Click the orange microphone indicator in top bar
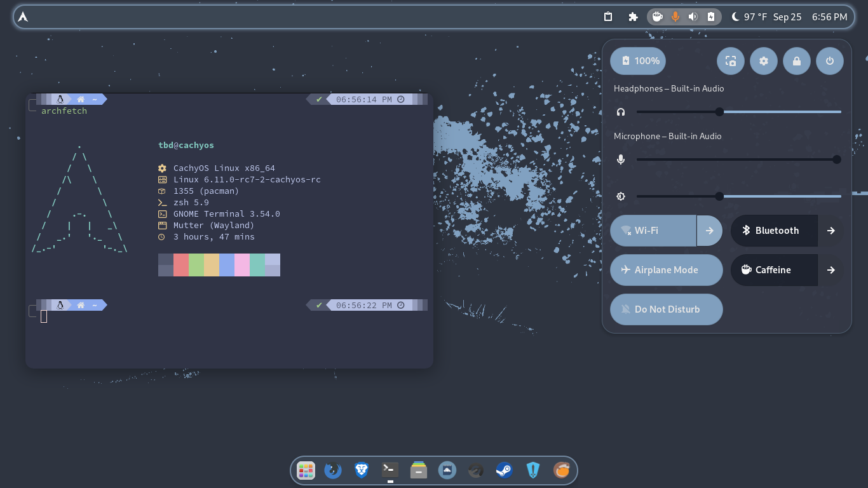868x488 pixels. (675, 17)
